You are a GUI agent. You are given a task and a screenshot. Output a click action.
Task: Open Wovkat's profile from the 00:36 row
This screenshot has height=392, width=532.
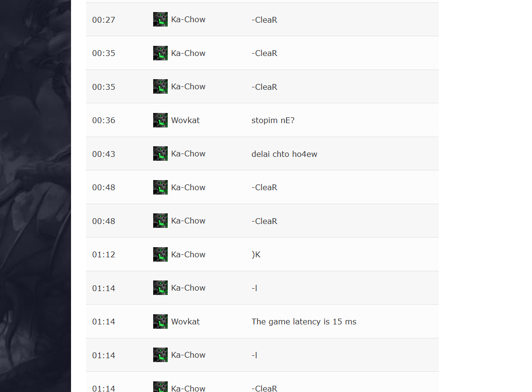click(185, 120)
